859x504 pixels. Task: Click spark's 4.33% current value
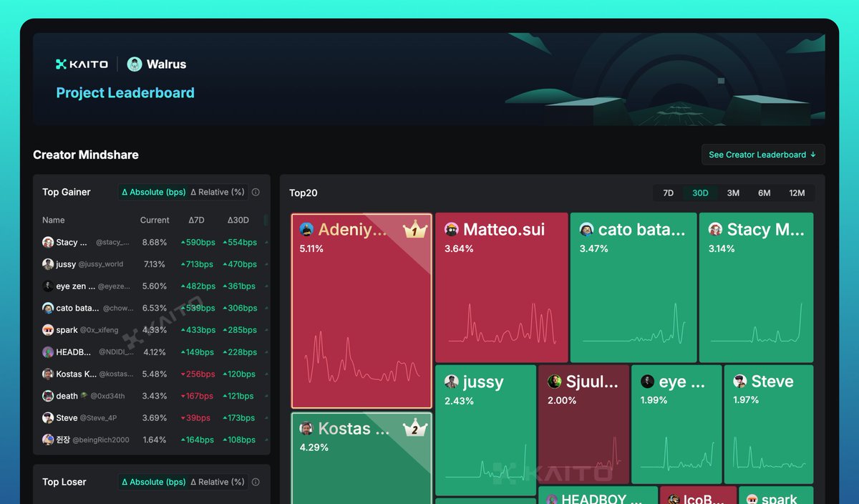click(155, 330)
